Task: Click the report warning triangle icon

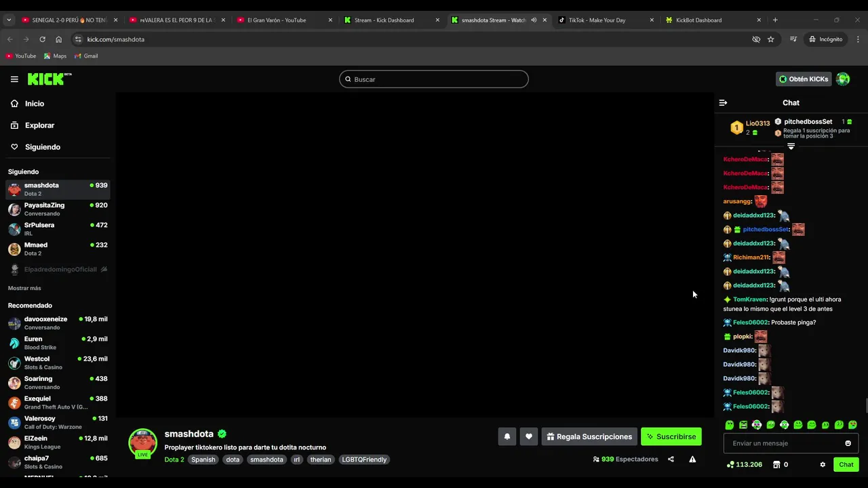Action: [692, 459]
